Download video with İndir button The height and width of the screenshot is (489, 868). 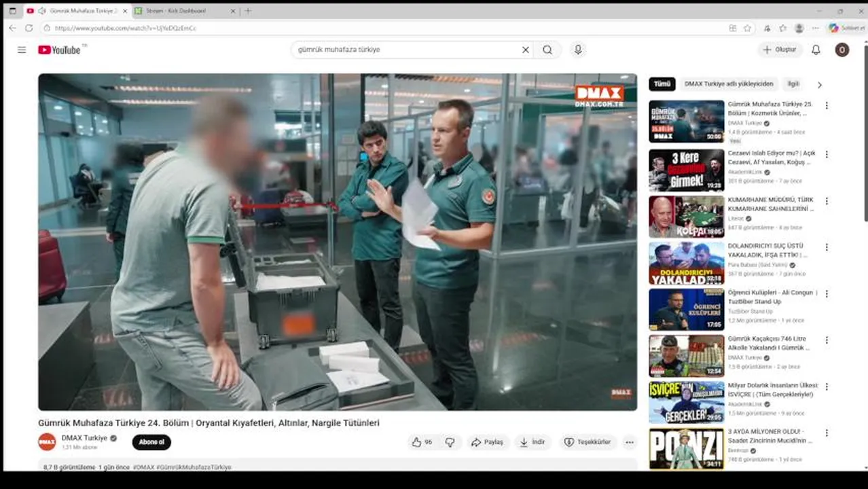pos(532,442)
